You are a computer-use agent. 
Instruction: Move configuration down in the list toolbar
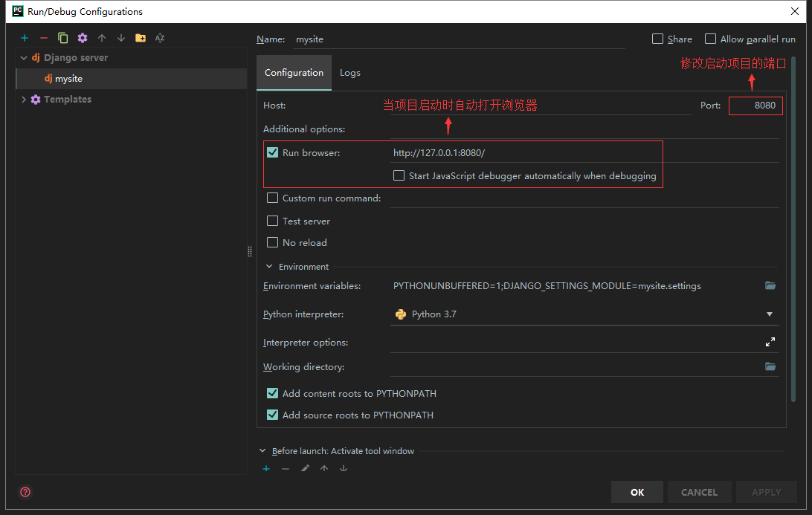[x=120, y=38]
